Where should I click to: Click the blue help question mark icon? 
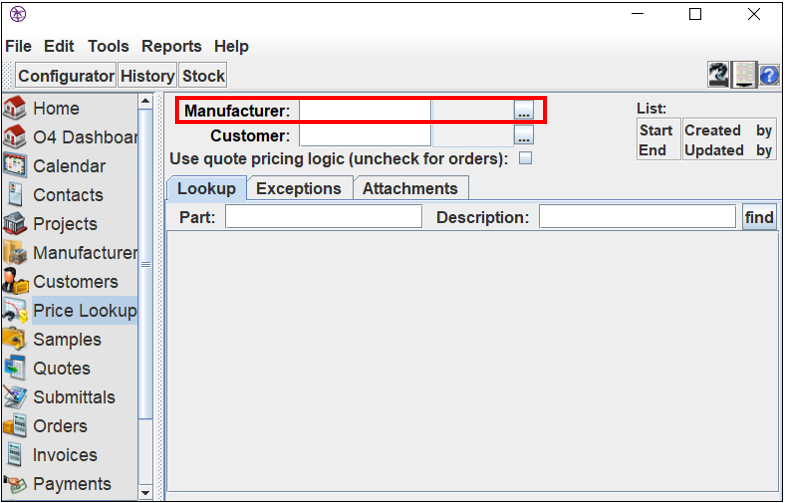pyautogui.click(x=769, y=76)
